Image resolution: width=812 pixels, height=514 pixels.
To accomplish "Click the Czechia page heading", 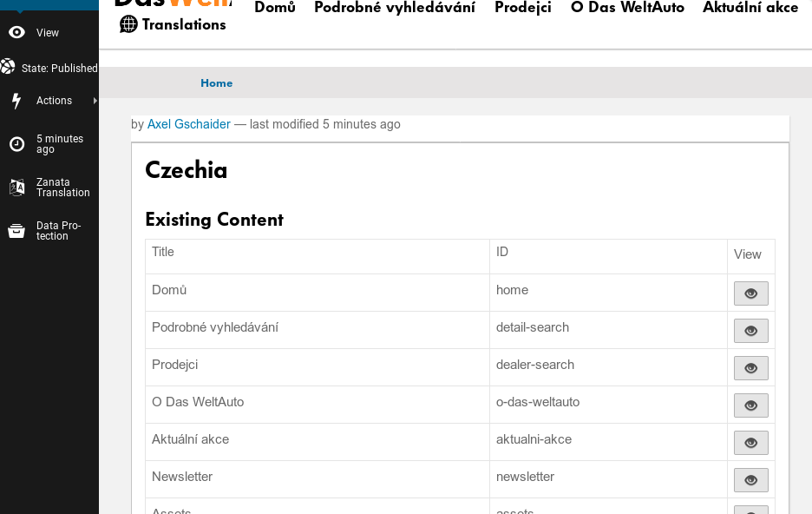I will click(186, 170).
